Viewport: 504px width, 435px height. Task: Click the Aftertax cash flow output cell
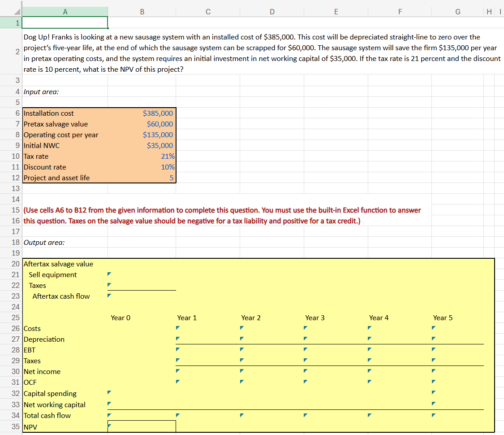142,296
